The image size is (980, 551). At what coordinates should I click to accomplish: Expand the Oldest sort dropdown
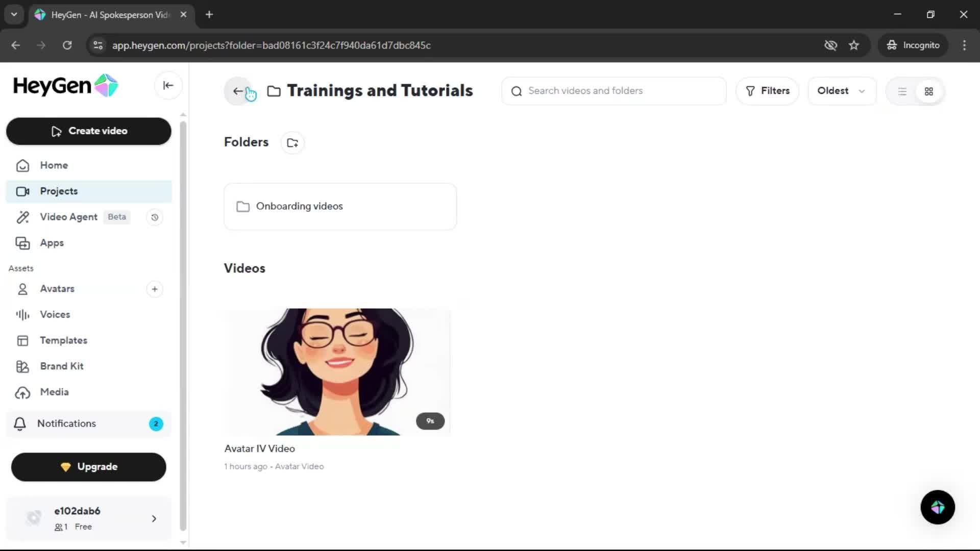(x=841, y=91)
